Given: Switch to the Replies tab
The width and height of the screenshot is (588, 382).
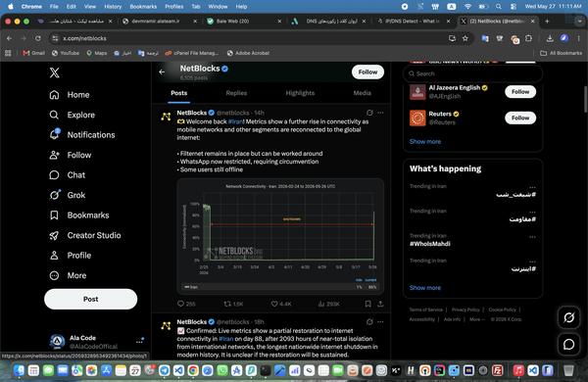Looking at the screenshot, I should click(x=236, y=93).
